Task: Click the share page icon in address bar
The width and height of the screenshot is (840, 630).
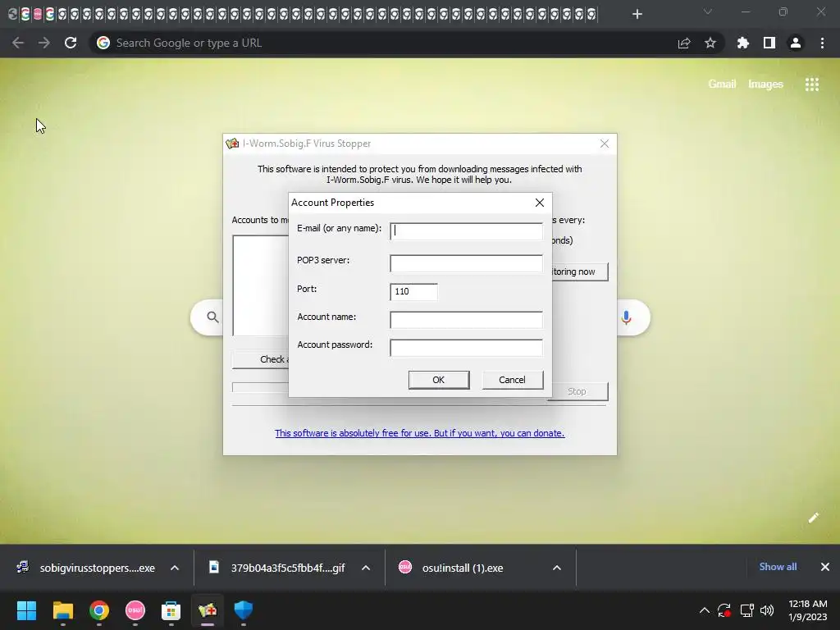Action: pyautogui.click(x=684, y=43)
